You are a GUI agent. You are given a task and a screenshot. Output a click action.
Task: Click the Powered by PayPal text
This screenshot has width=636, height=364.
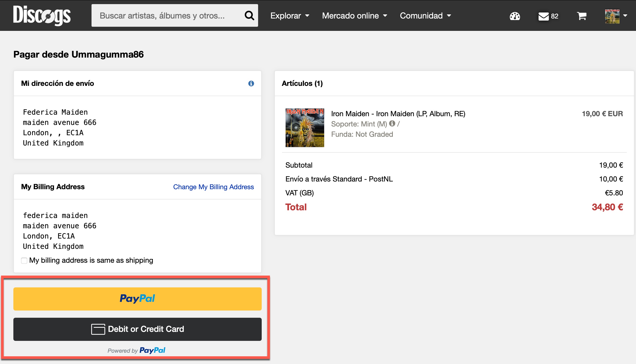click(136, 350)
